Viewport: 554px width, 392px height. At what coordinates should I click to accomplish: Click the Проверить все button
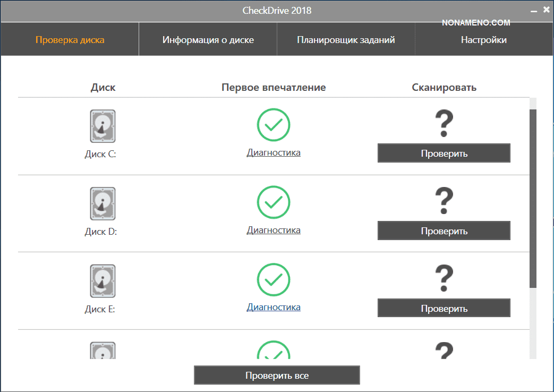click(277, 376)
